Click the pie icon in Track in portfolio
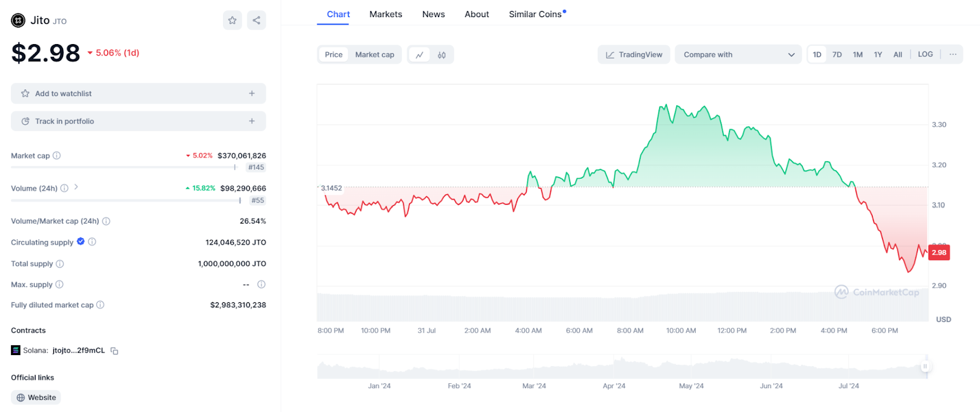 pos(25,121)
